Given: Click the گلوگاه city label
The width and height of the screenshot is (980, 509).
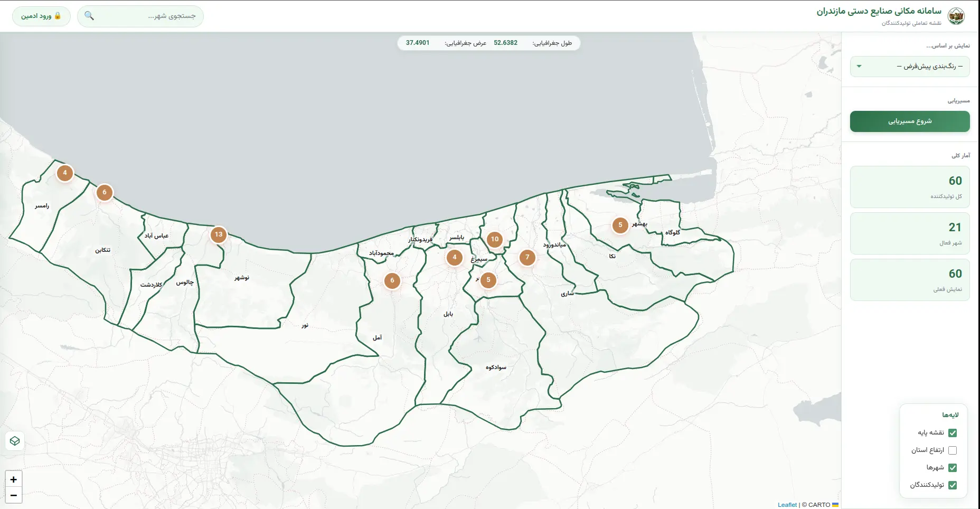Looking at the screenshot, I should pos(673,232).
